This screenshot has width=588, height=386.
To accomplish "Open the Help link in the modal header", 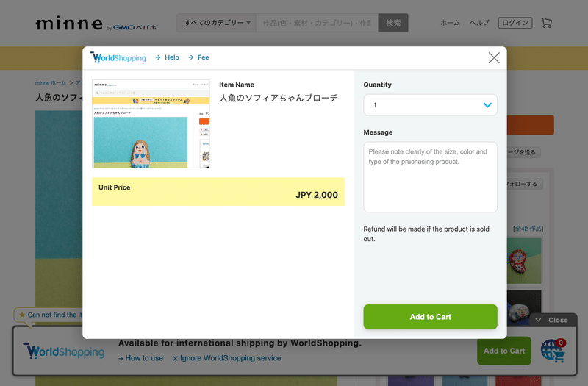I will (x=168, y=57).
